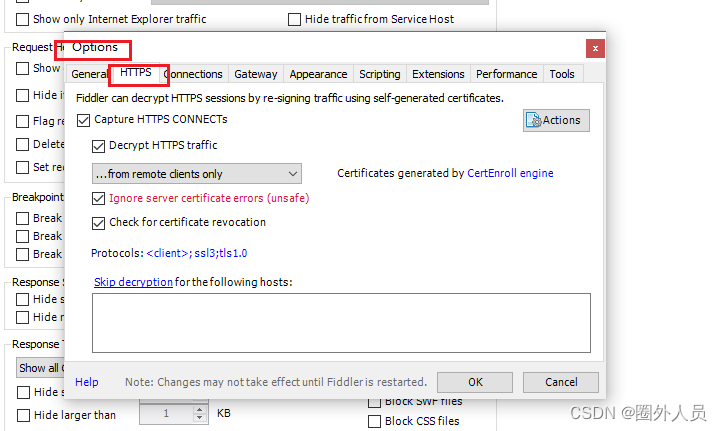Open the Help link
Image resolution: width=722 pixels, height=431 pixels.
(87, 382)
